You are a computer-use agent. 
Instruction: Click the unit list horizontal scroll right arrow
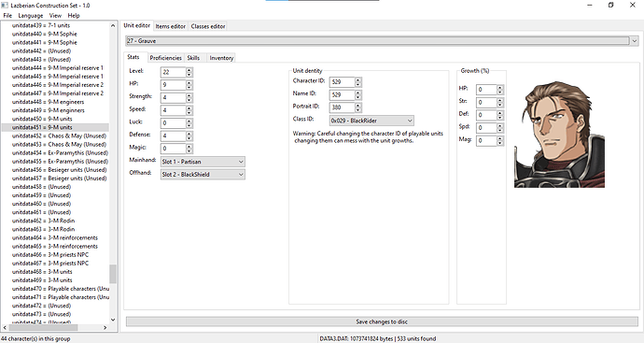click(105, 327)
